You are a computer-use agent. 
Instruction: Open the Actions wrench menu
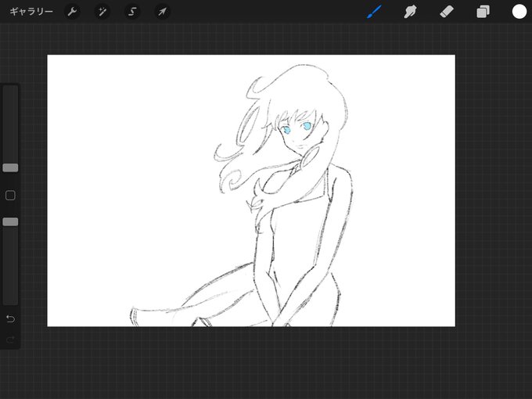point(72,12)
